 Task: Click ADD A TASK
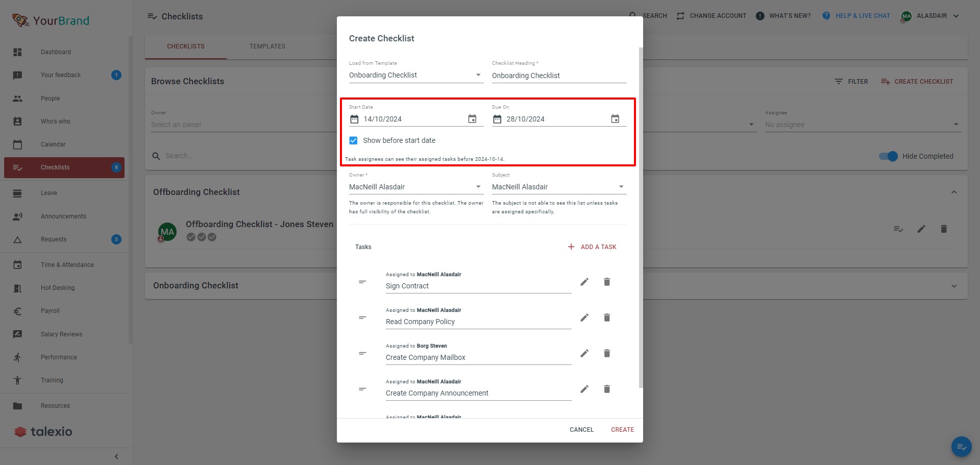[x=592, y=247]
